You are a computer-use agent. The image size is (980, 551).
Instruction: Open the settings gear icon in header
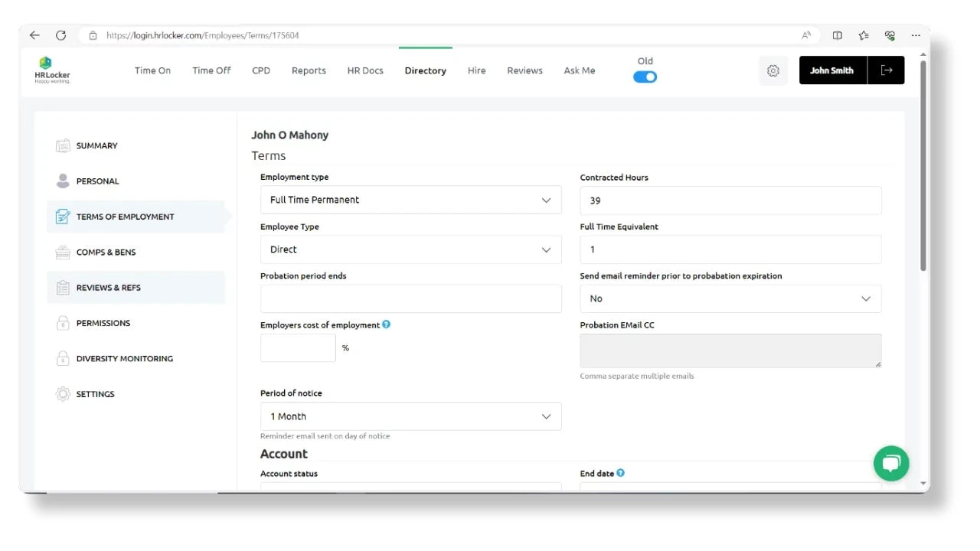pos(773,70)
